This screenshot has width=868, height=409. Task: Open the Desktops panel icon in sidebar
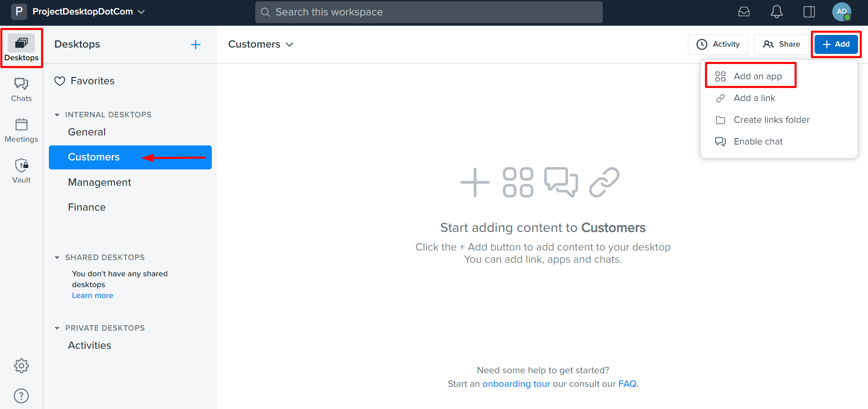[x=21, y=43]
